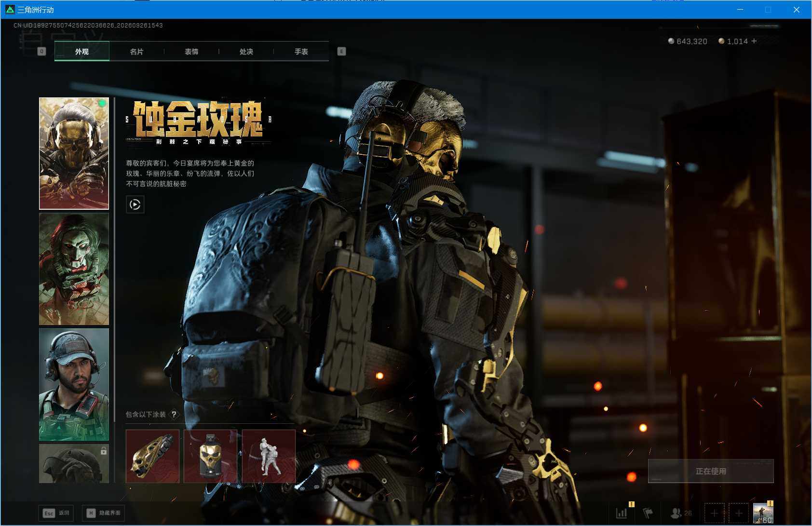Select the gold skull mask skin thumbnail
The height and width of the screenshot is (526, 812).
(x=74, y=153)
